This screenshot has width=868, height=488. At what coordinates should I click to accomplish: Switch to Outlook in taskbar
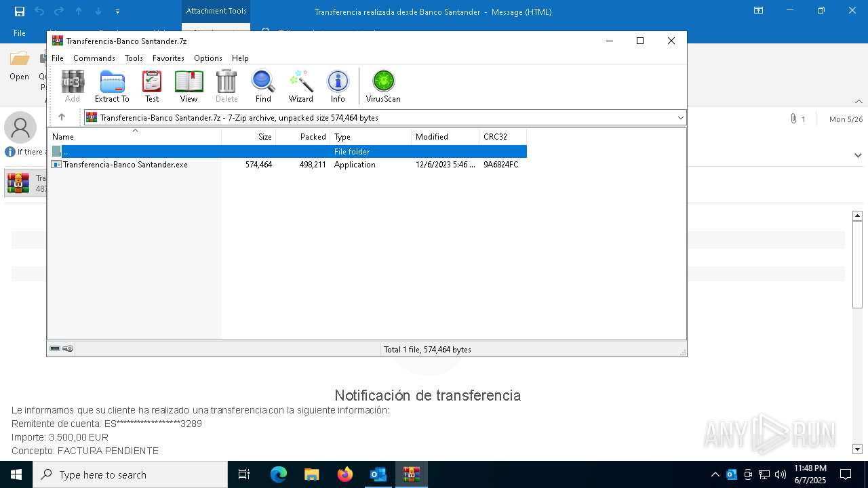[x=378, y=474]
